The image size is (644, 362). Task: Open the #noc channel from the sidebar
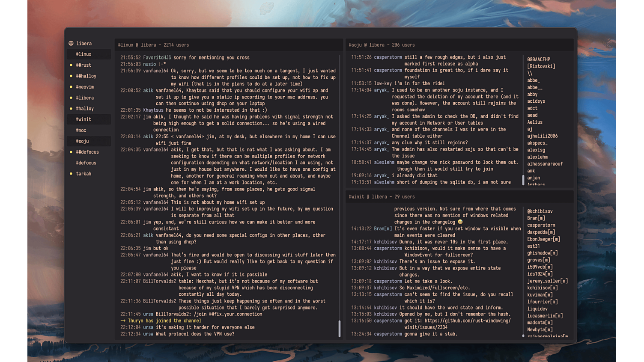pos(81,130)
